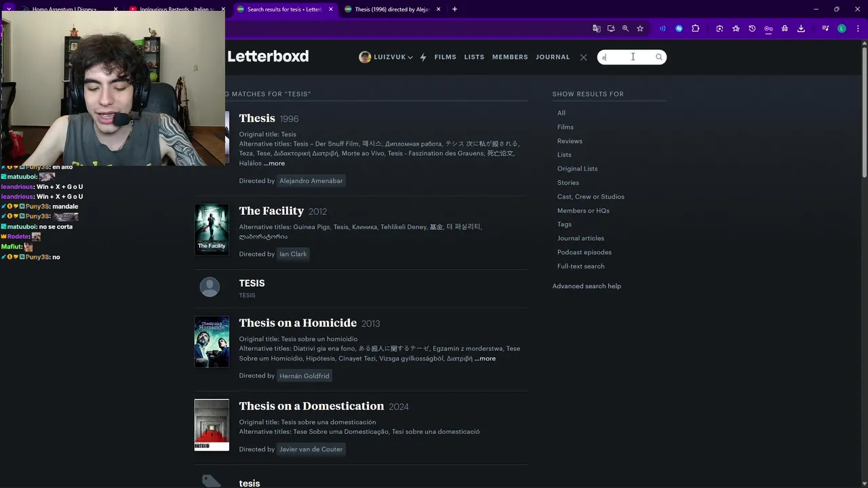This screenshot has height=488, width=868.
Task: Filter results by Cast, Crew or Studios
Action: click(591, 197)
